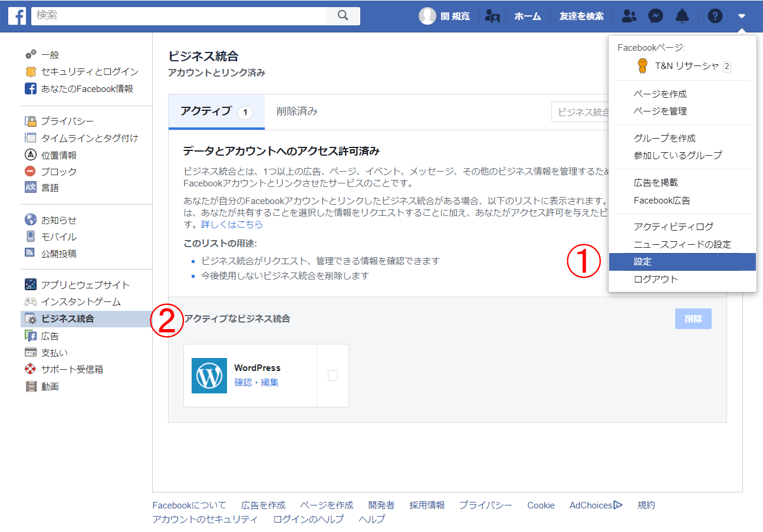Open the 開発者 footer link
763x532 pixels.
coord(381,505)
